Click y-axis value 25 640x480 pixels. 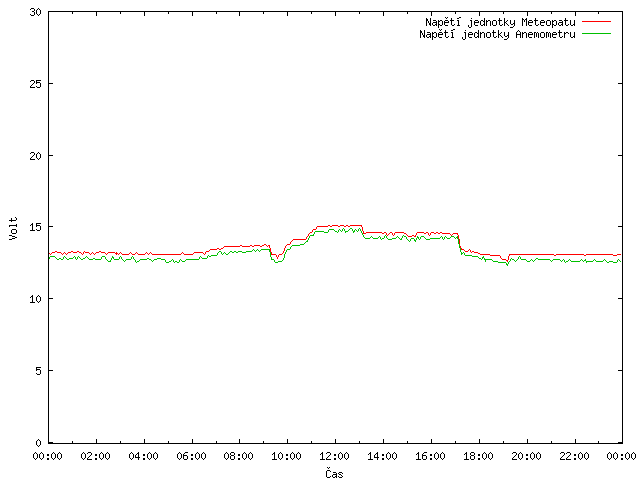point(36,84)
